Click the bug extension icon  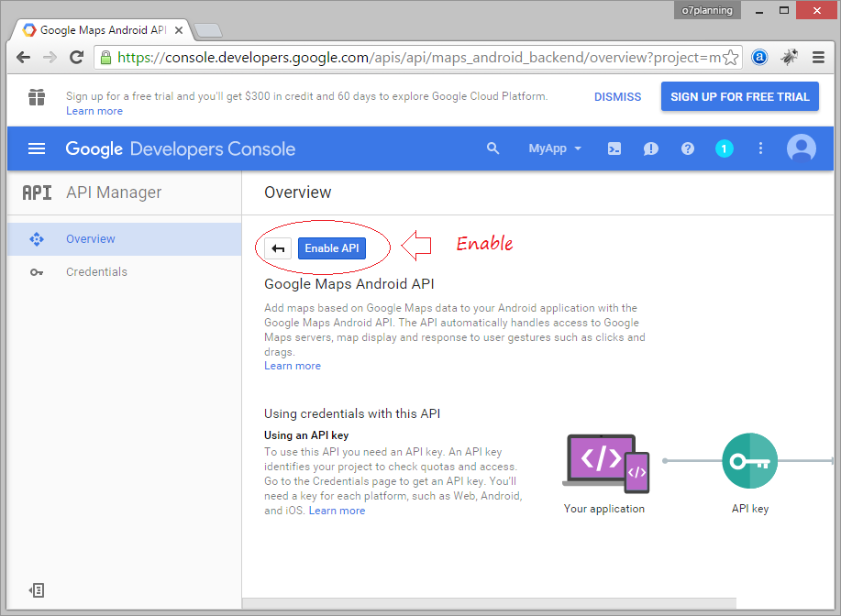click(789, 57)
